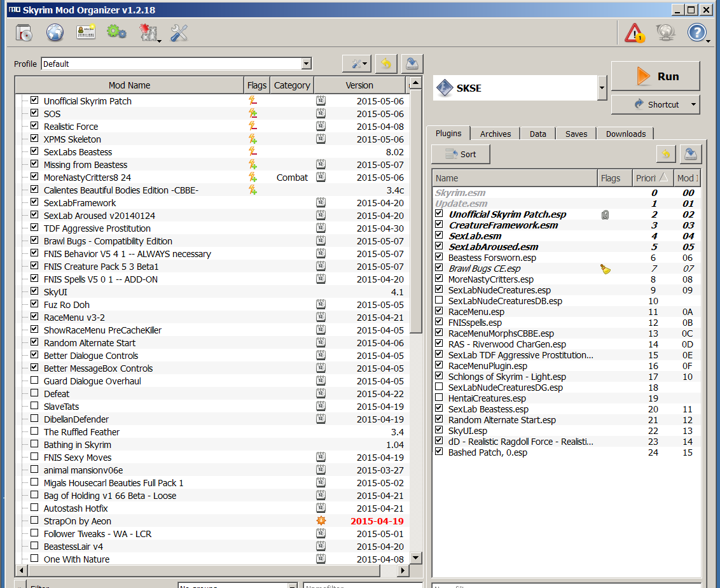Screen dimensions: 720x588
Task: Expand the SKSE executable dropdown
Action: 602,88
